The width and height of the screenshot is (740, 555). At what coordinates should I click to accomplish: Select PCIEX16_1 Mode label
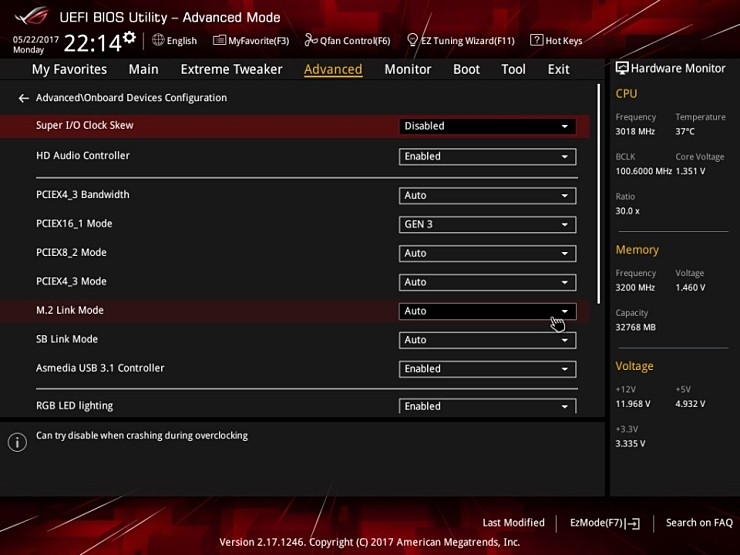(x=74, y=224)
